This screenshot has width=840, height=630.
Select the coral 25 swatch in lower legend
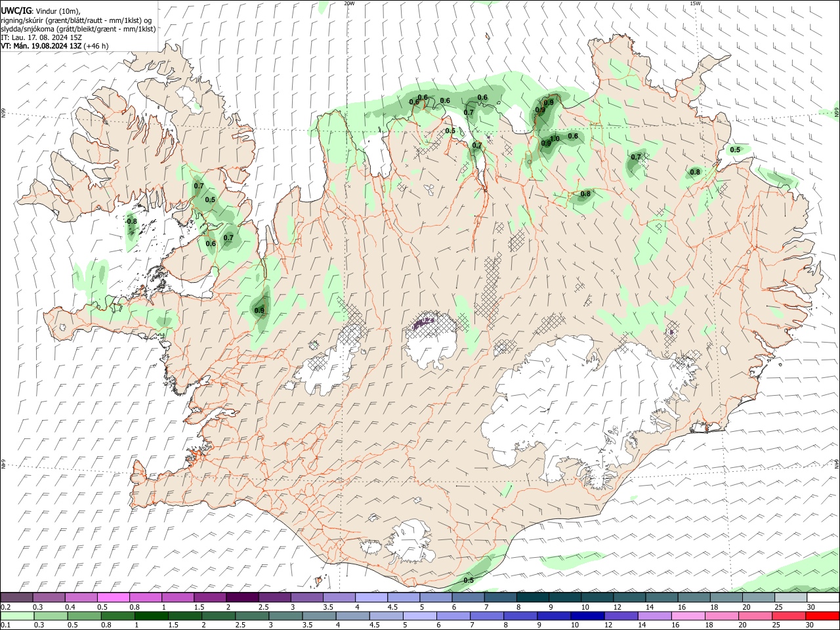789,616
